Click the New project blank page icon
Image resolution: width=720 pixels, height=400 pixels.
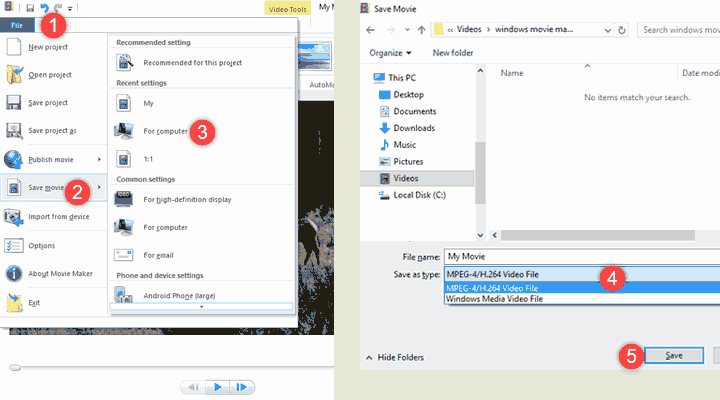pos(14,47)
